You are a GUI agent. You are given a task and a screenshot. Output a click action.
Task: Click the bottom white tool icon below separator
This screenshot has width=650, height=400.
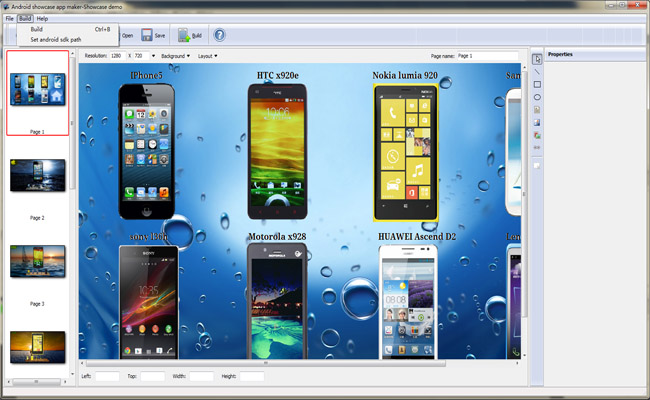click(537, 166)
